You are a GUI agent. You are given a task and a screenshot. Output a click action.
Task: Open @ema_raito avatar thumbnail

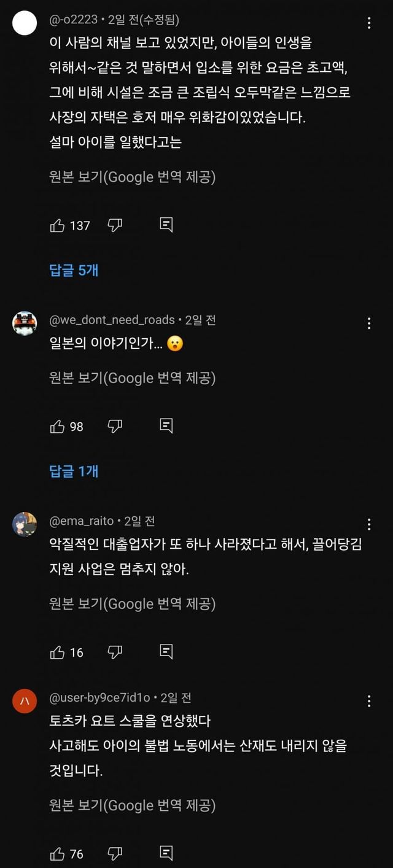pyautogui.click(x=25, y=524)
